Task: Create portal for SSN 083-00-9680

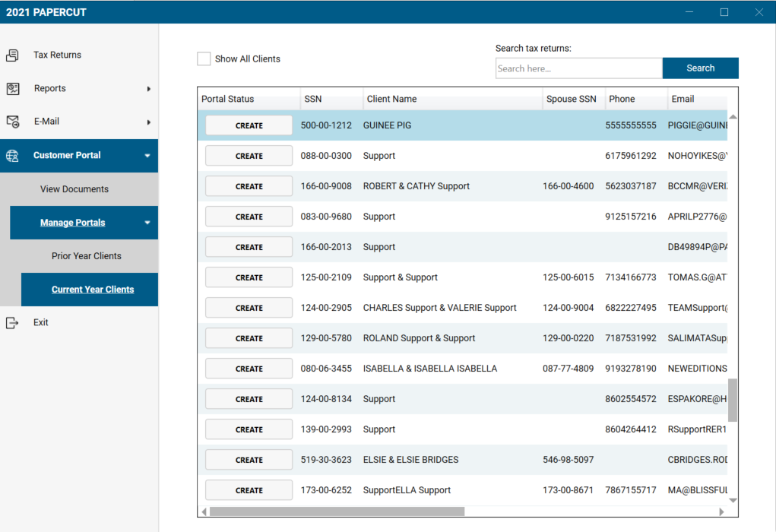Action: (x=249, y=217)
